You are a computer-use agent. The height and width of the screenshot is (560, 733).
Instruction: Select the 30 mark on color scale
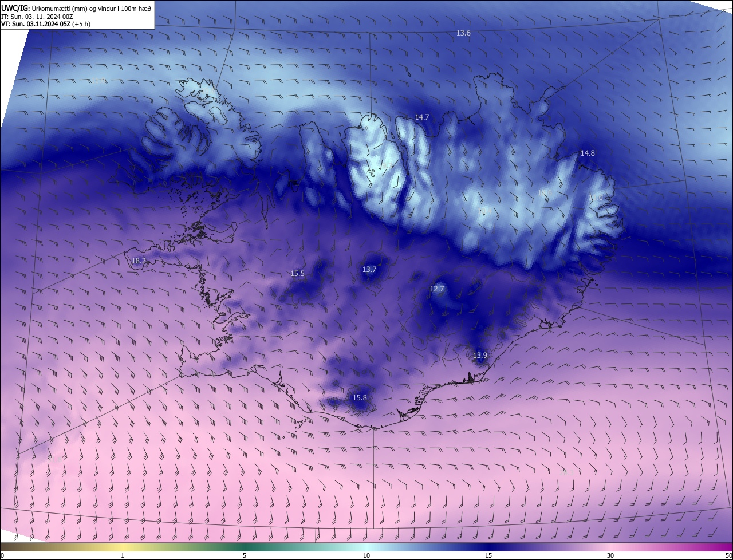coord(610,555)
